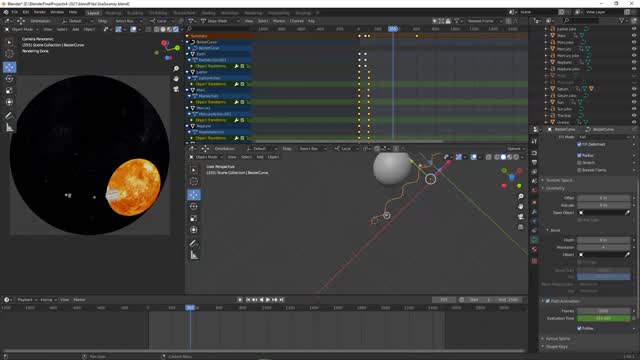Choose the Rotate tool in camera viewport
640x360 pixels.
click(x=9, y=79)
